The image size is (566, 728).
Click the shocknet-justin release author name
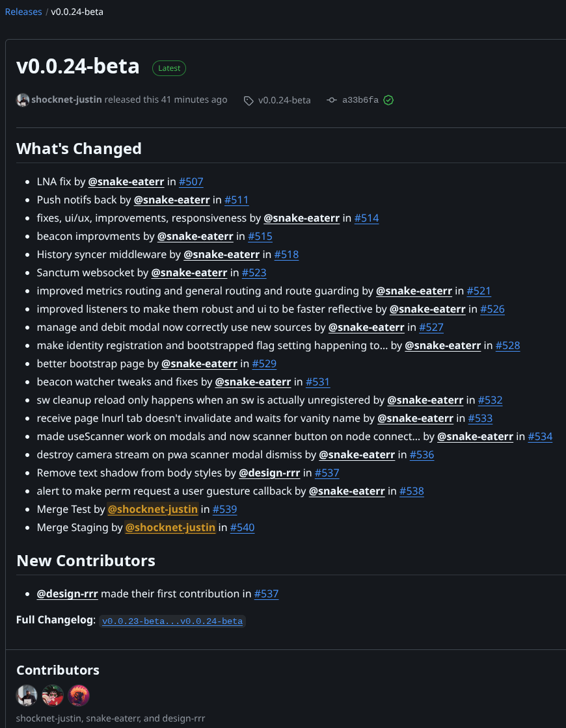tap(66, 100)
